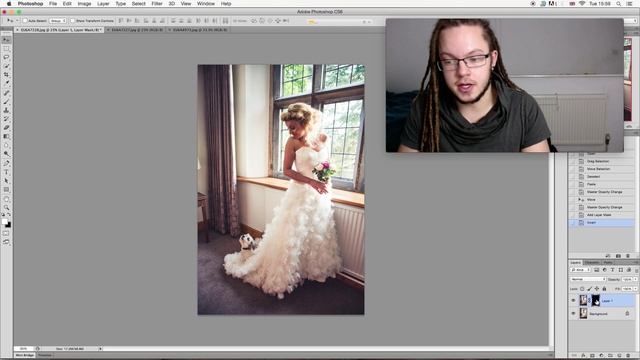The height and width of the screenshot is (360, 640).
Task: Switch foreground and background colors arrow
Action: click(x=9, y=215)
